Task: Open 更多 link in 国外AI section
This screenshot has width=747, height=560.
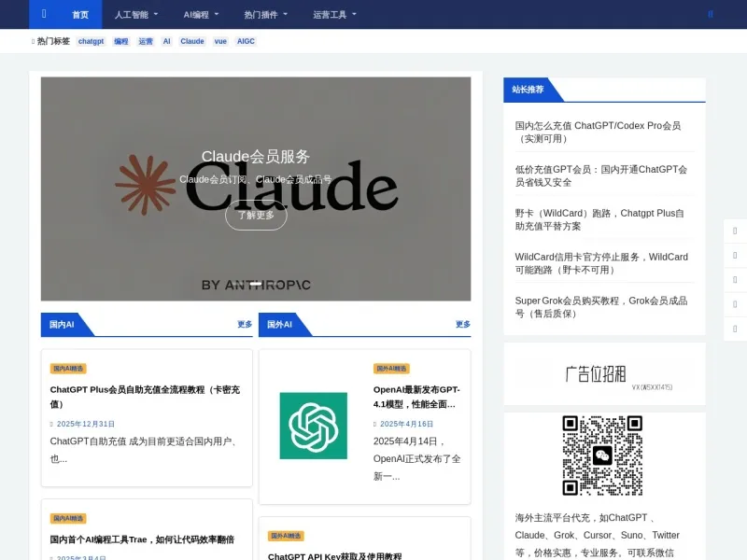Action: pos(462,324)
